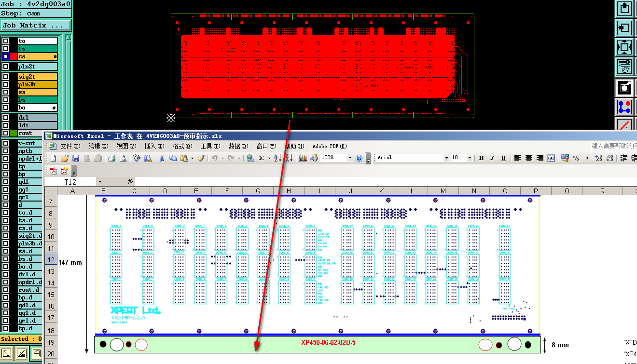Viewport: 637px width, 364px height.
Task: Toggle the 'sig2t' layer checkbox
Action: (6, 77)
